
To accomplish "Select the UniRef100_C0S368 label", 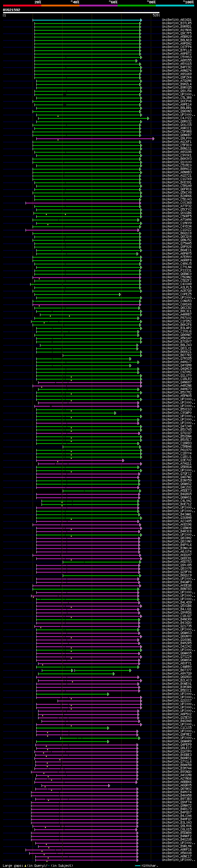I will (x=177, y=203).
